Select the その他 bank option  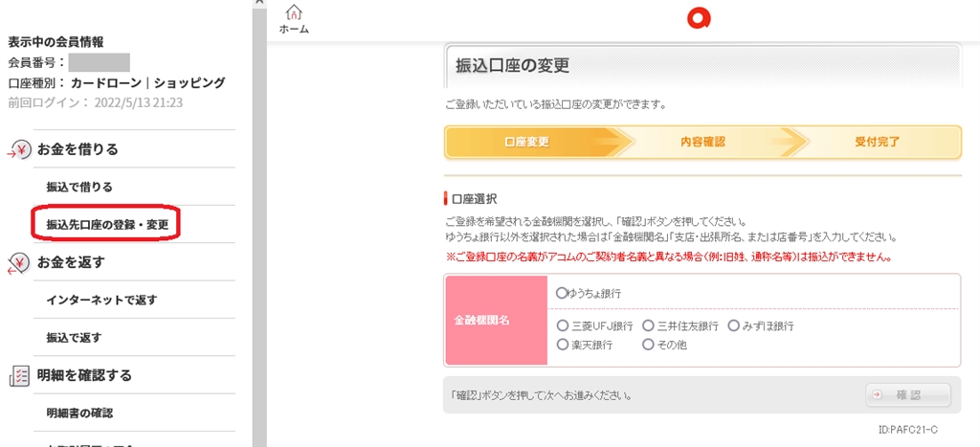click(x=648, y=345)
